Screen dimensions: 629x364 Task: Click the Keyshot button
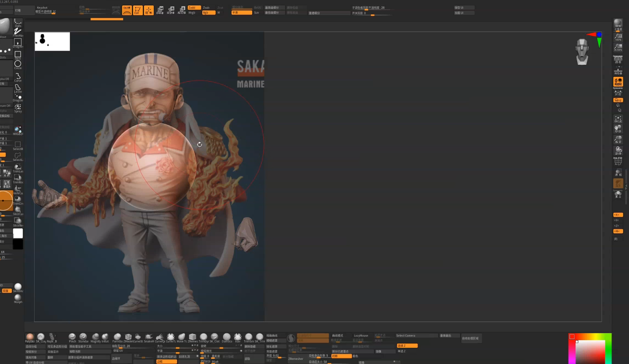click(42, 8)
